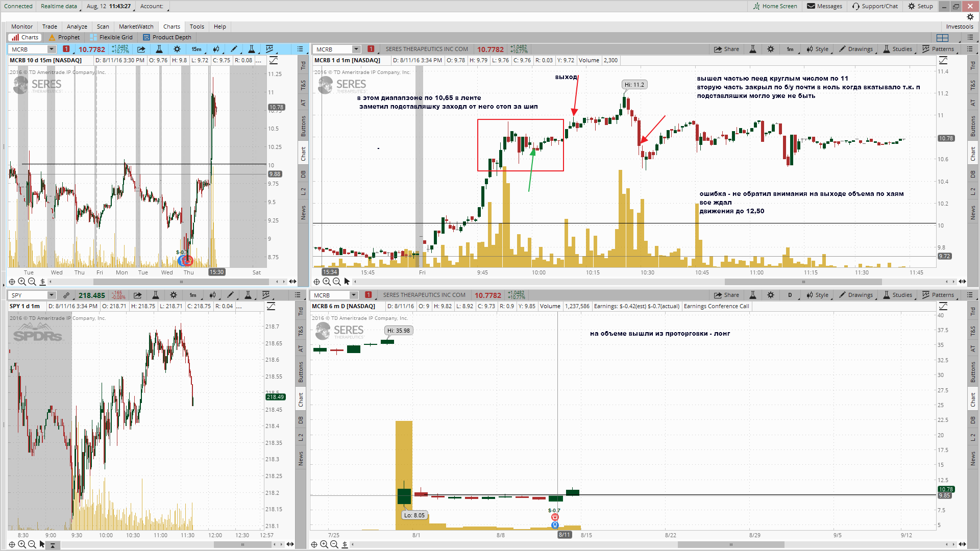980x551 pixels.
Task: Open the Flexible Grid sub-tab
Action: pyautogui.click(x=111, y=37)
